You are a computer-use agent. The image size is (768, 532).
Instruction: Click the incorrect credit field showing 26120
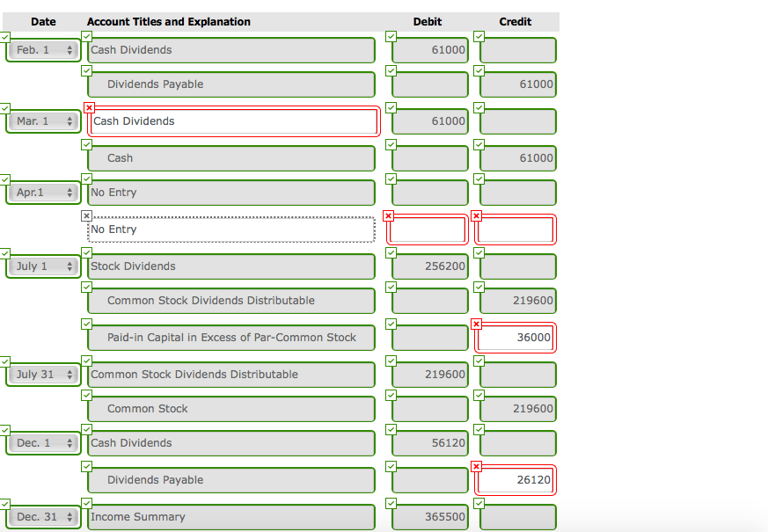pos(516,479)
